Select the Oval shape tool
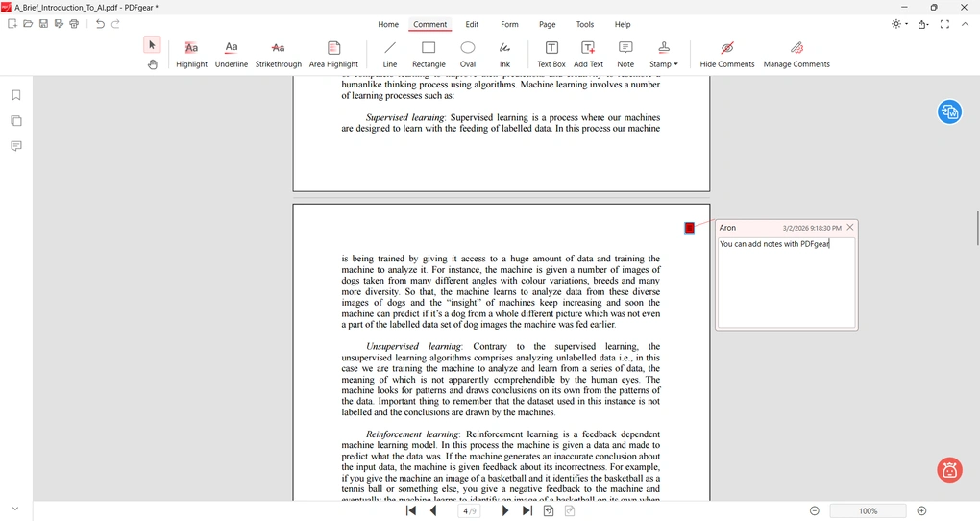The height and width of the screenshot is (521, 980). (x=468, y=55)
